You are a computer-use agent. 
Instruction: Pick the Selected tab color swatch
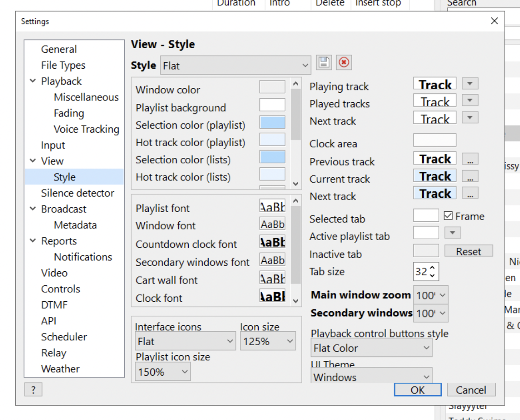point(426,215)
